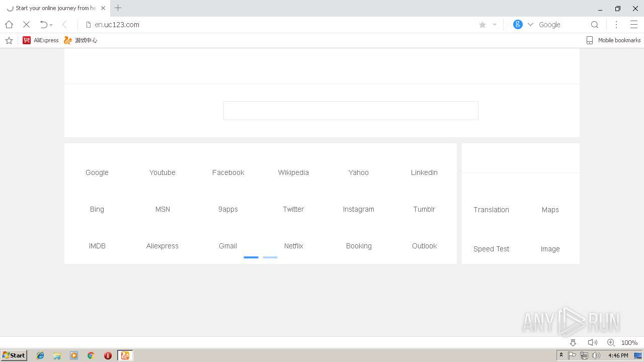This screenshot has height=362, width=644.
Task: Open the Image tool
Action: 550,249
